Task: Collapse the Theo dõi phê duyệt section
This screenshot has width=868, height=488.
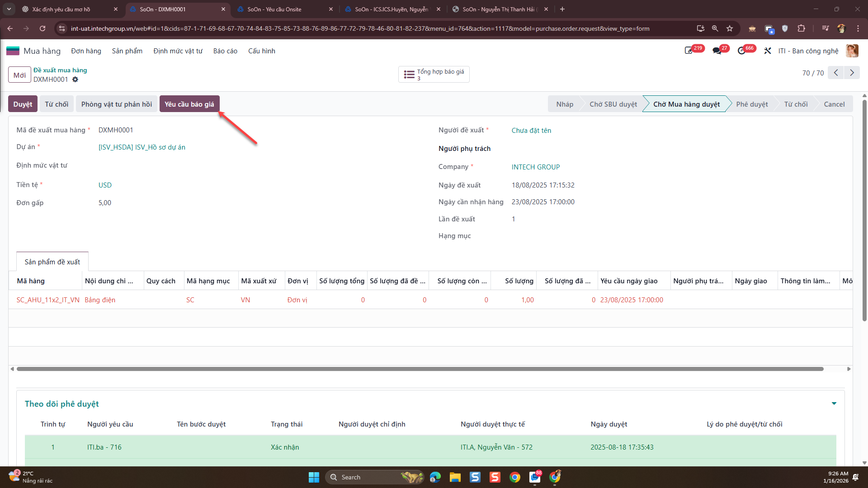Action: 834,404
